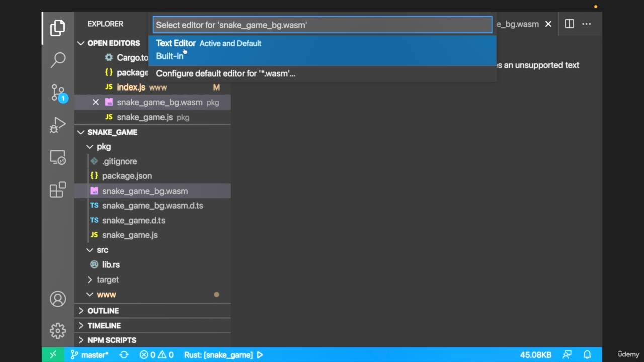This screenshot has height=362, width=644.
Task: Open the Remote Explorer icon
Action: click(x=58, y=158)
